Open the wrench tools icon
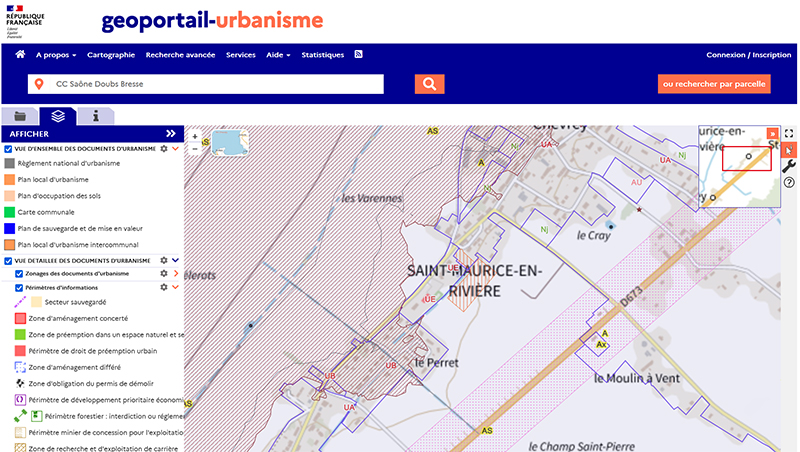The image size is (800, 452). point(789,166)
